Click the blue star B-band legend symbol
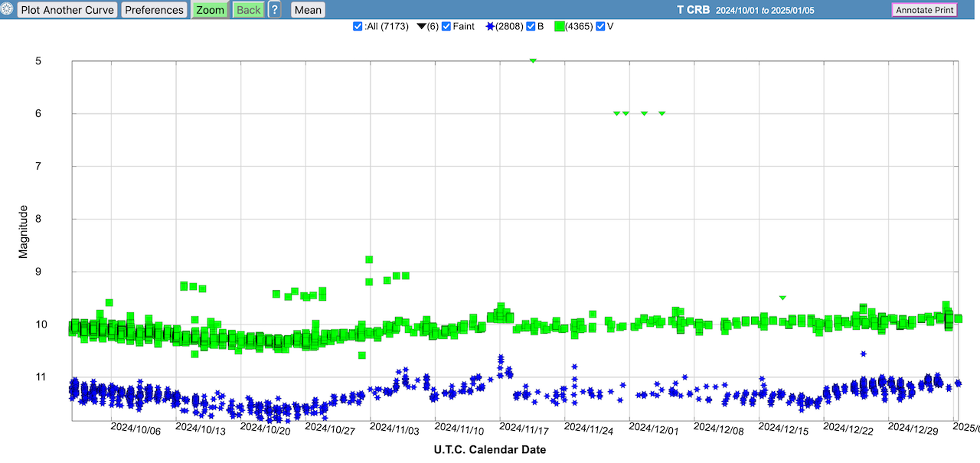 coord(490,27)
